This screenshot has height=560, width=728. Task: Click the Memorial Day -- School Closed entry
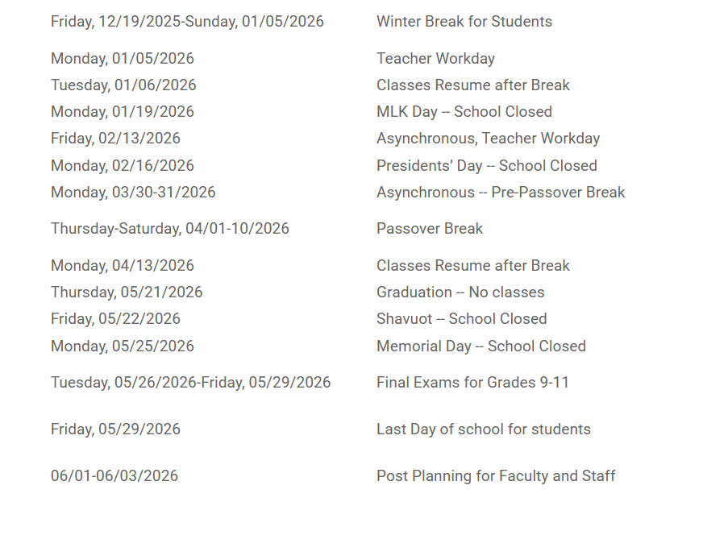480,346
